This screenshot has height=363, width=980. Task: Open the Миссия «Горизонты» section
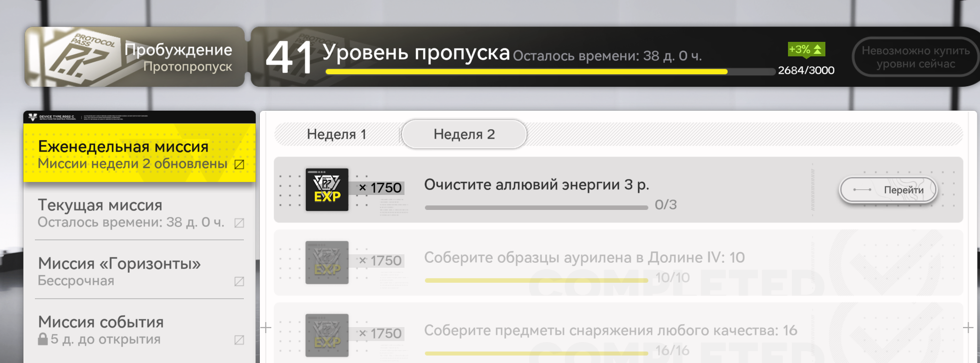pos(140,271)
